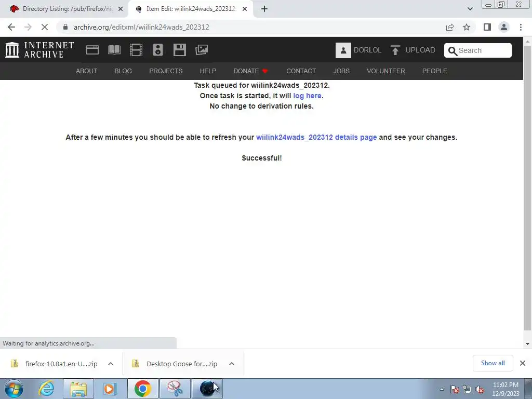Screen dimensions: 532x399
Task: Click the dark globe taskbar icon
Action: click(207, 389)
